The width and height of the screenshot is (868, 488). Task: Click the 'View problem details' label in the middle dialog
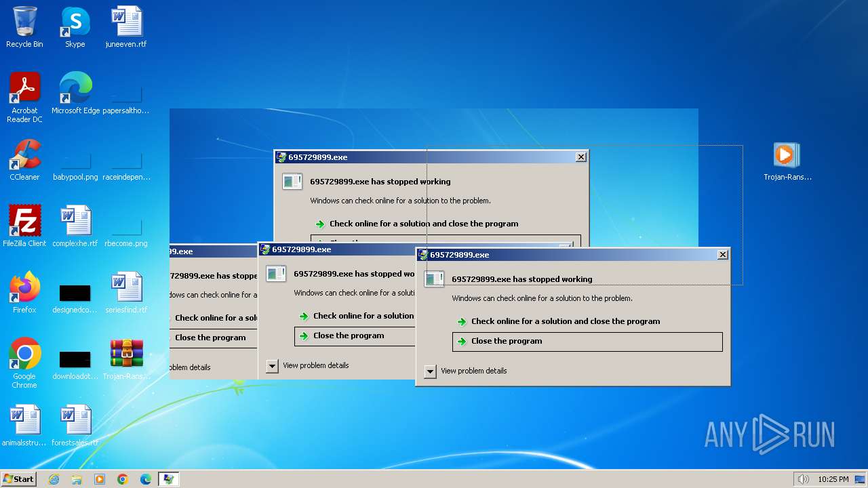click(x=315, y=365)
